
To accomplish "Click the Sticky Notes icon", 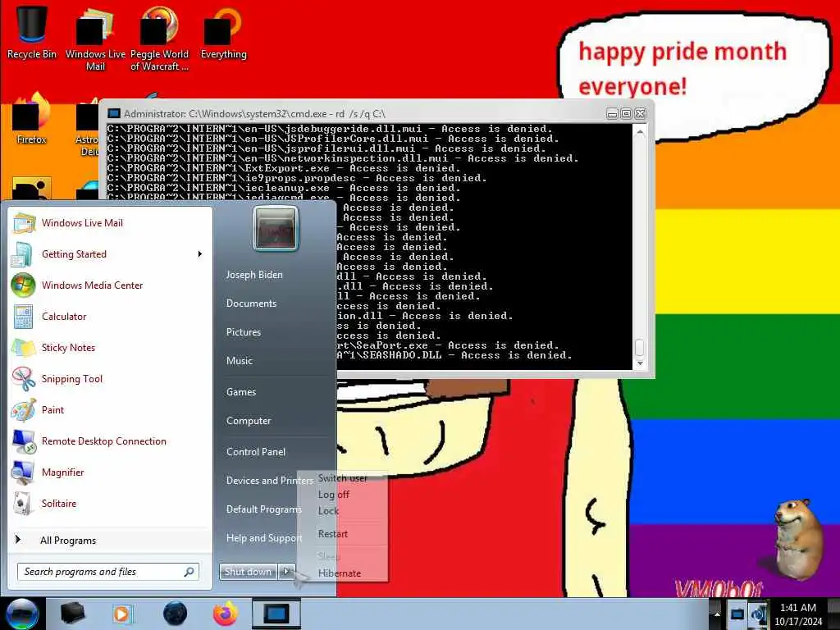I will pyautogui.click(x=23, y=348).
